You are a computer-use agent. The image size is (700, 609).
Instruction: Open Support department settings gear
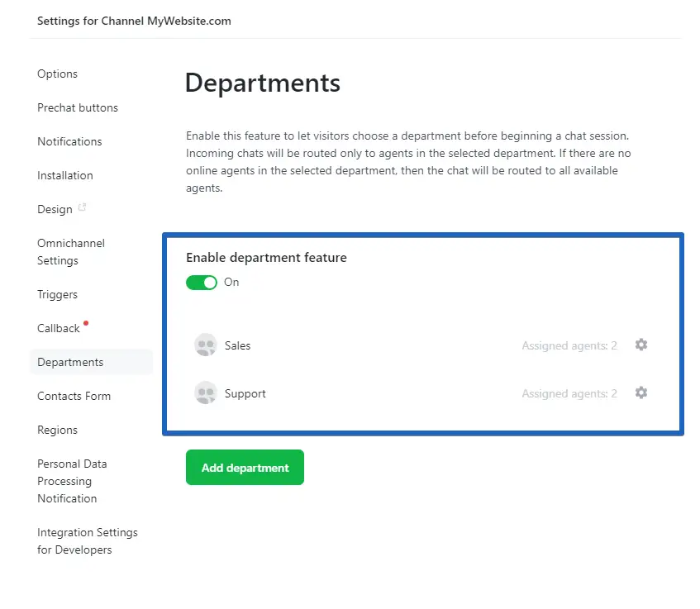point(640,393)
